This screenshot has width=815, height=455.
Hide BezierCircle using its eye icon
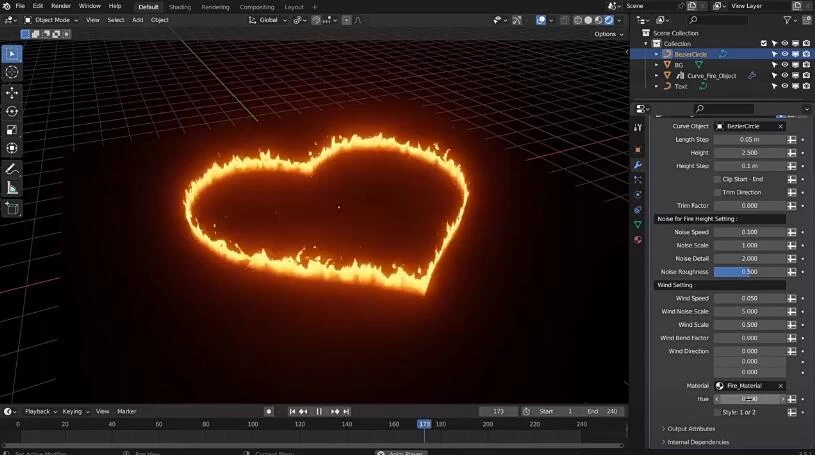(x=784, y=54)
